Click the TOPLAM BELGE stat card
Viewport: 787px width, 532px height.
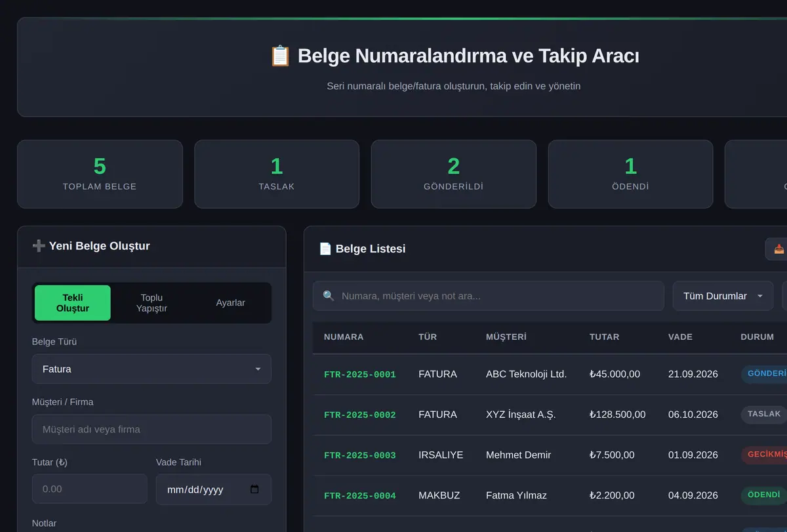(100, 174)
